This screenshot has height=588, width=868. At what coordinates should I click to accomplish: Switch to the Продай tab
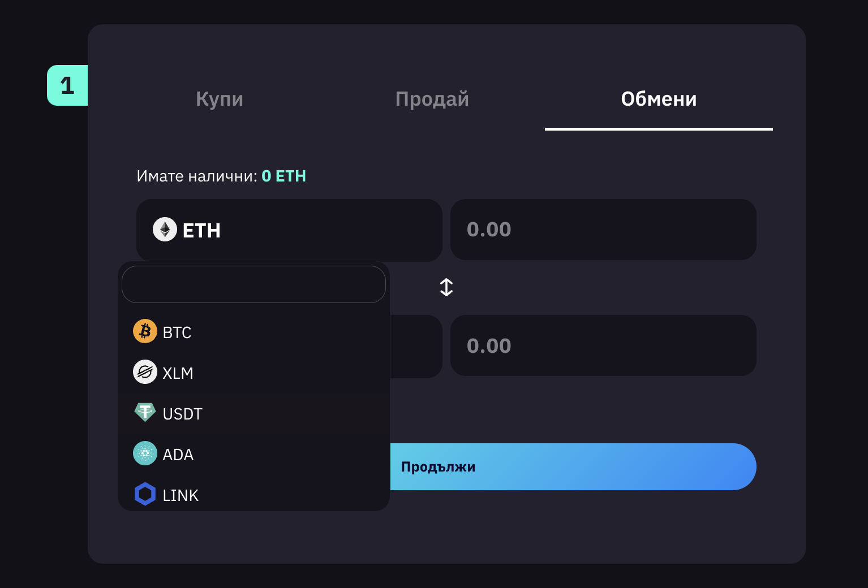click(x=432, y=99)
